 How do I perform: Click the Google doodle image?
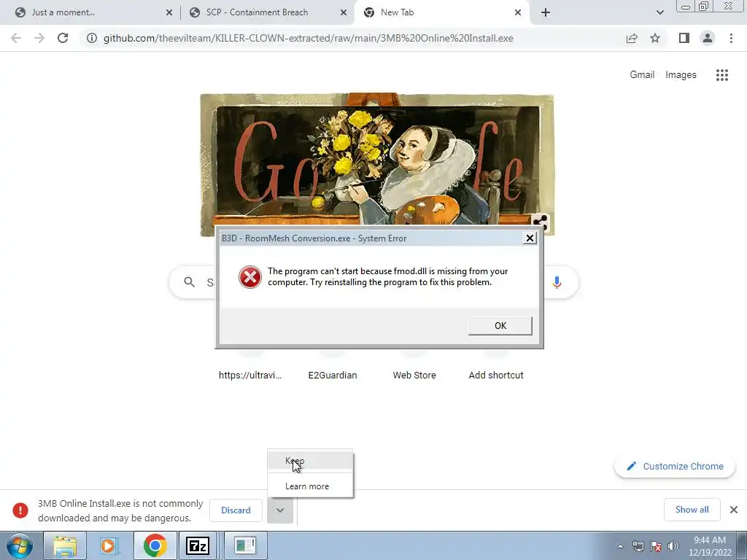point(377,164)
